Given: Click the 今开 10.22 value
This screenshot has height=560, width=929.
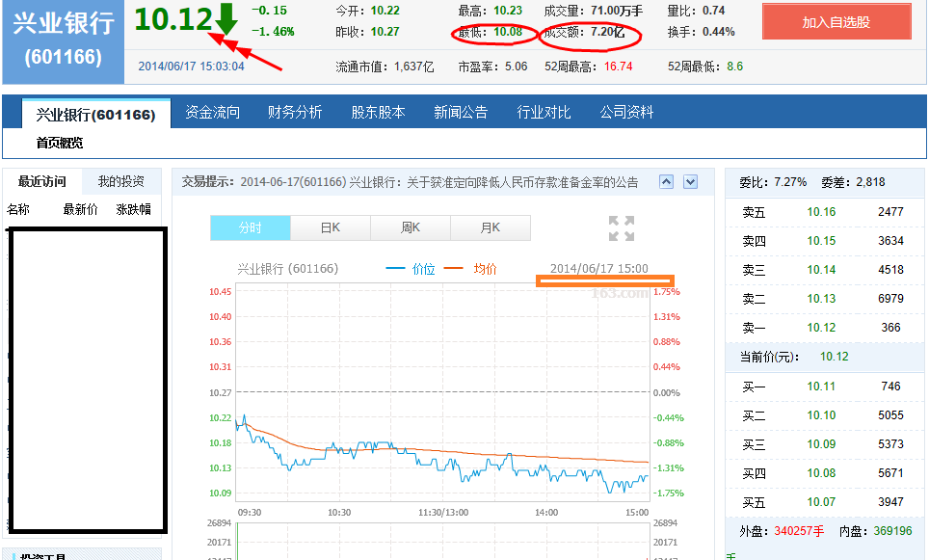Looking at the screenshot, I should click(385, 11).
